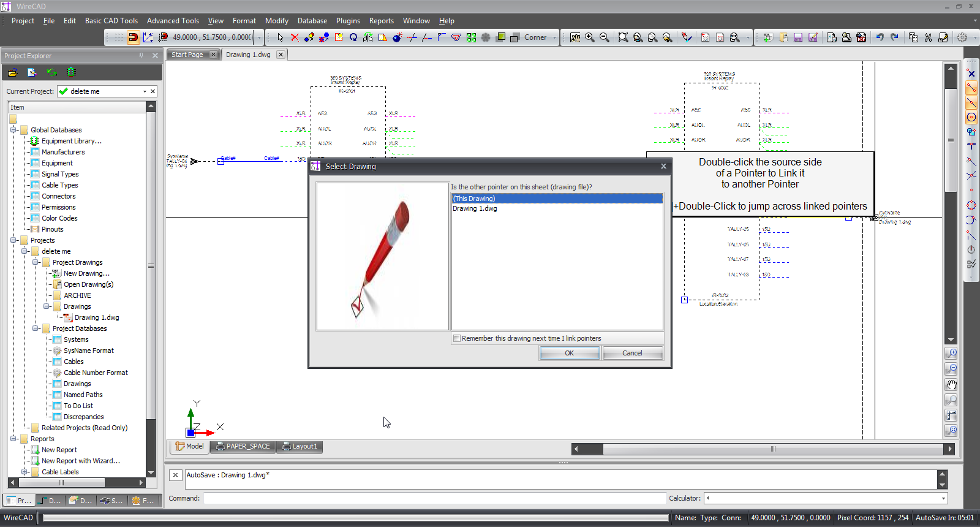Image resolution: width=980 pixels, height=527 pixels.
Task: Select the arrow pointer tool in toolbar
Action: (281, 37)
